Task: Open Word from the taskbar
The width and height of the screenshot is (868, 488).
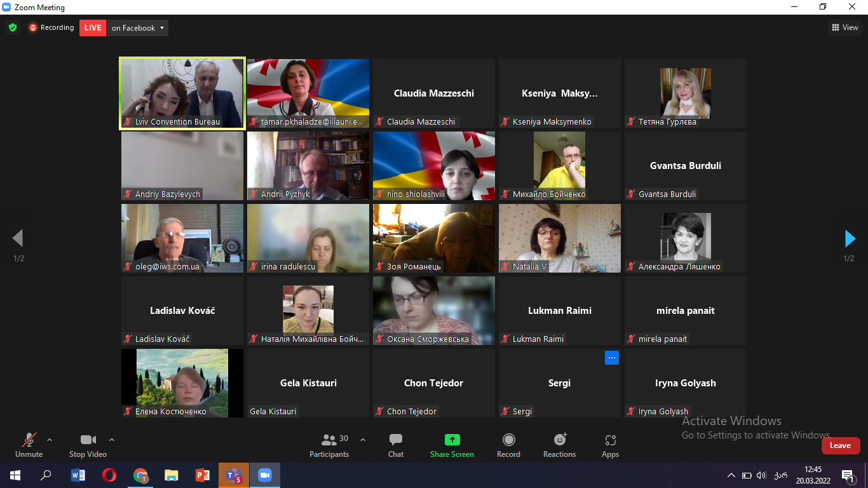Action: point(78,475)
